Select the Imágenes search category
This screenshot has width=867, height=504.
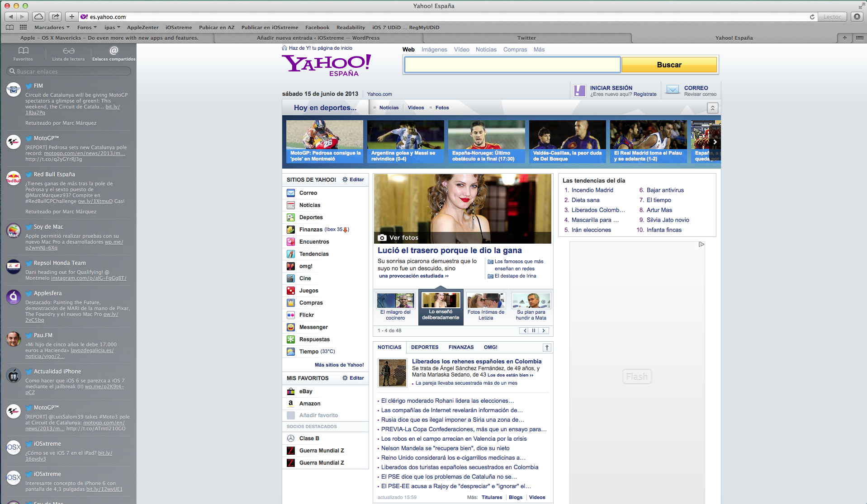tap(434, 50)
